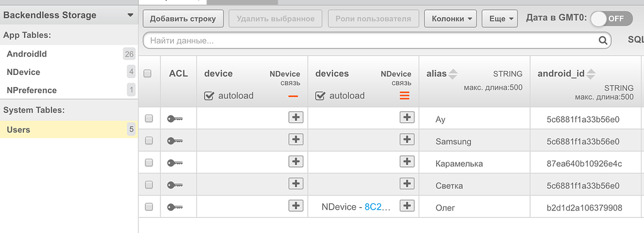Screen dimensions: 644x233
Task: Tick the select-all header checkbox
Action: (x=148, y=74)
